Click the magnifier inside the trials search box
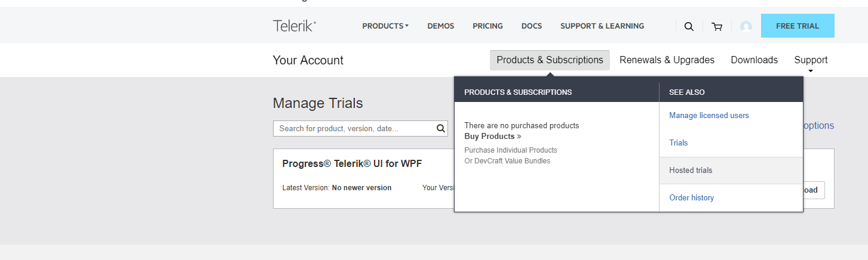Image resolution: width=868 pixels, height=260 pixels. tap(441, 128)
